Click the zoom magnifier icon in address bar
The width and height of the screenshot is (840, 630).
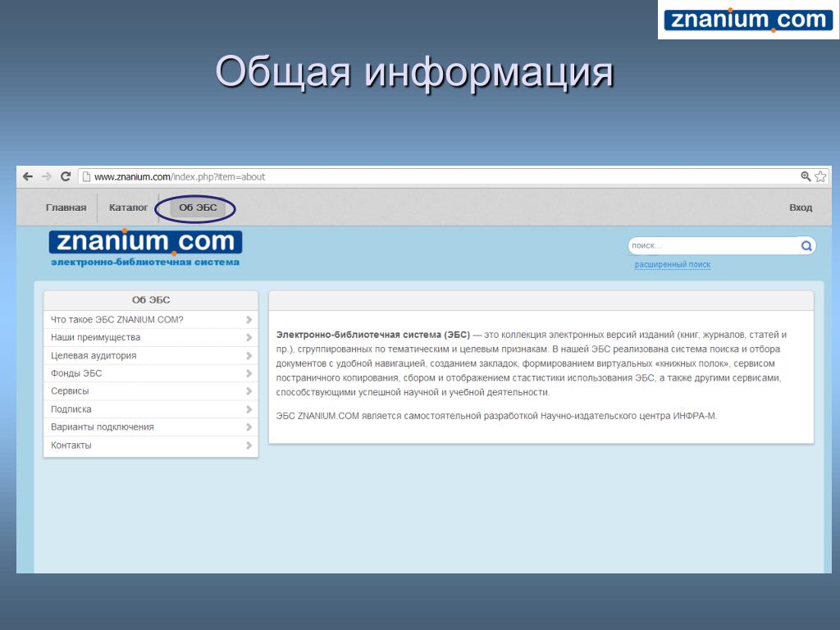click(806, 176)
